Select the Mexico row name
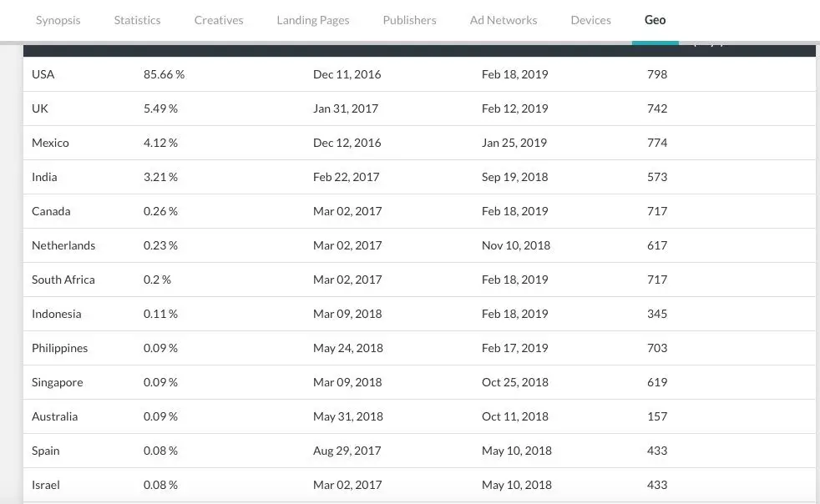 pyautogui.click(x=50, y=143)
